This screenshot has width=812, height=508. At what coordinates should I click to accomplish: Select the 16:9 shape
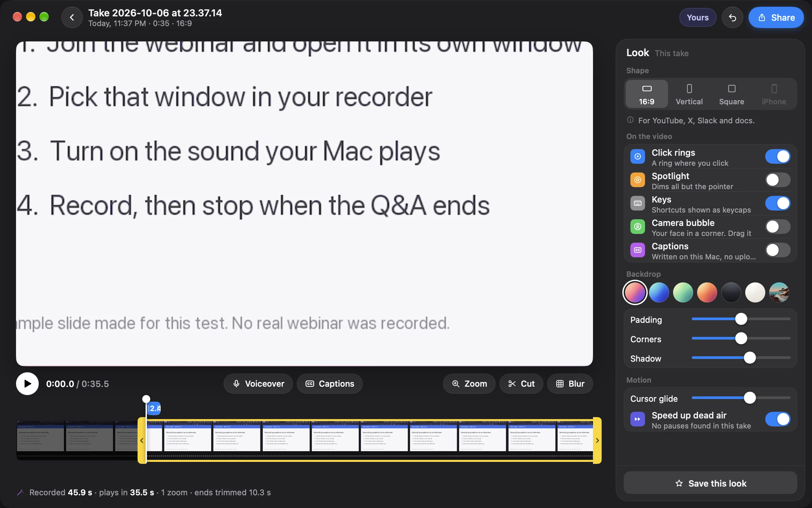click(647, 94)
